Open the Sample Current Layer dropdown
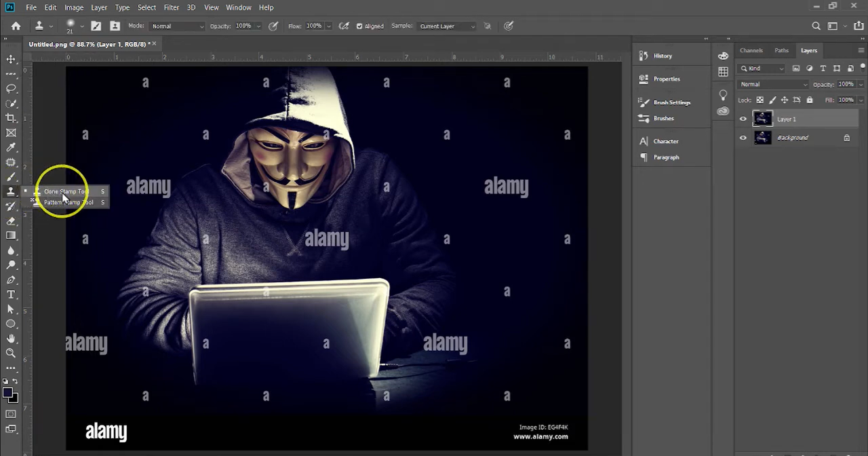Viewport: 868px width, 456px height. (x=447, y=26)
